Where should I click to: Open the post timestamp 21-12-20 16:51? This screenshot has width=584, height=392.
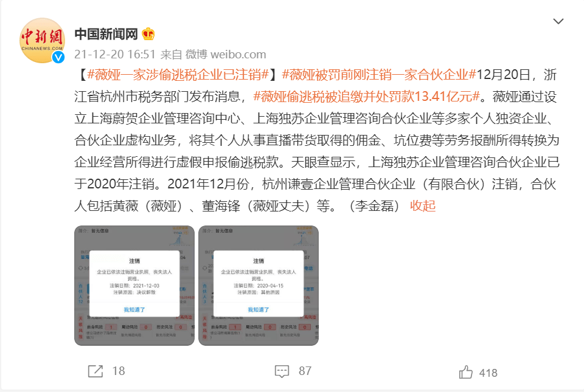pos(115,54)
